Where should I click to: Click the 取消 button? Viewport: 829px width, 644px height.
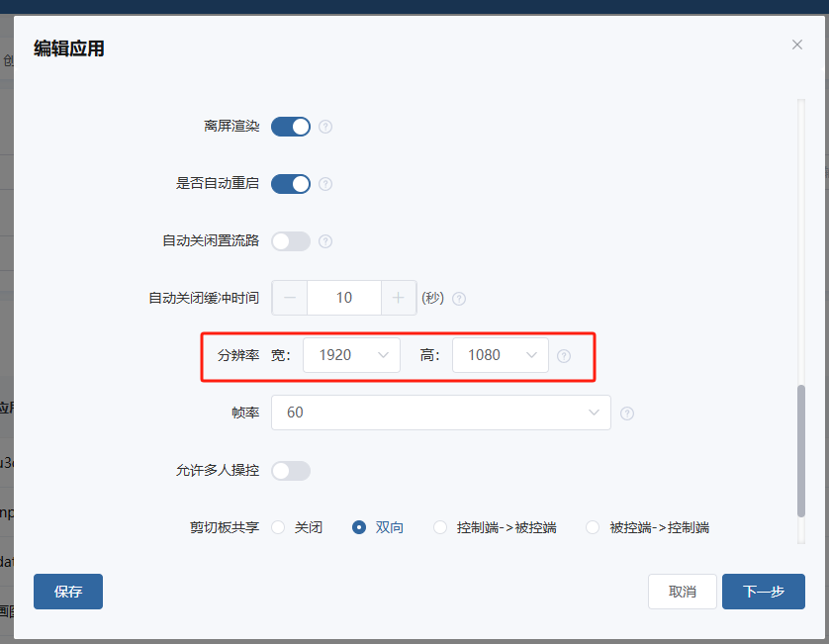coord(683,591)
